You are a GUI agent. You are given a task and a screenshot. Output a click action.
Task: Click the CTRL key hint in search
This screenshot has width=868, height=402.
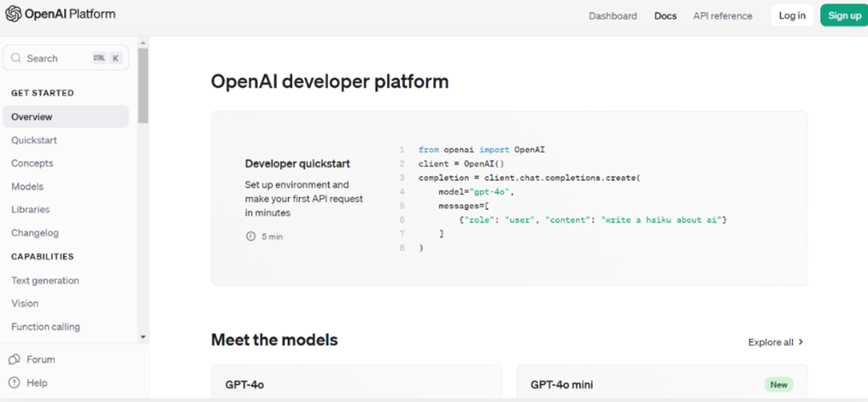(x=99, y=58)
